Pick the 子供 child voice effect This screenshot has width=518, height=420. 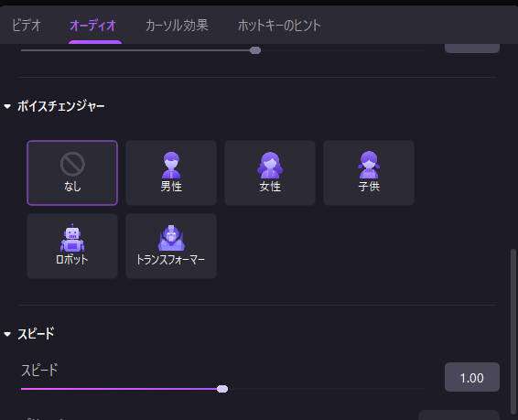pos(369,173)
